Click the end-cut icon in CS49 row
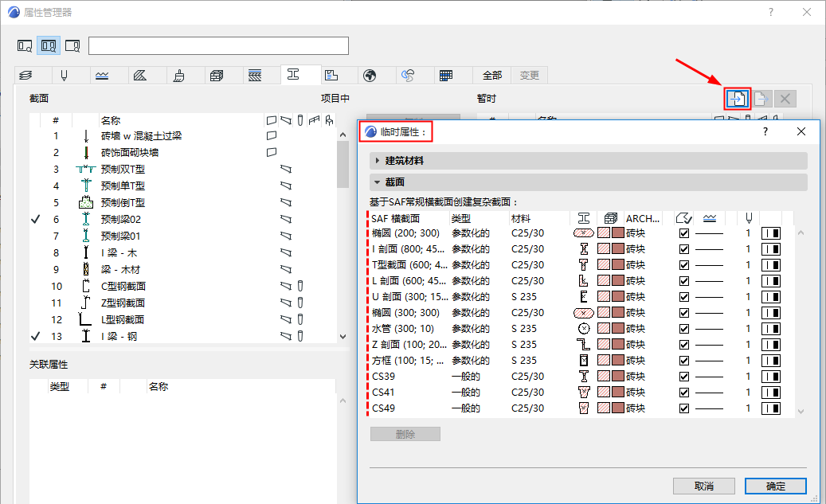Viewport: 826px width, 504px height. pos(771,408)
